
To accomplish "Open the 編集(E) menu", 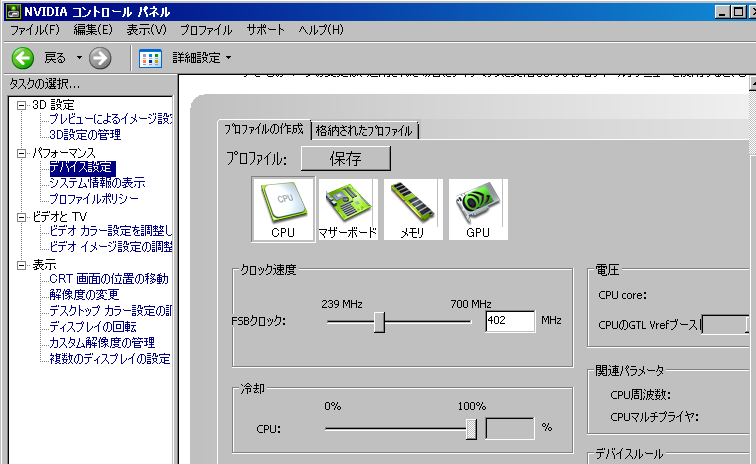I will pos(93,30).
